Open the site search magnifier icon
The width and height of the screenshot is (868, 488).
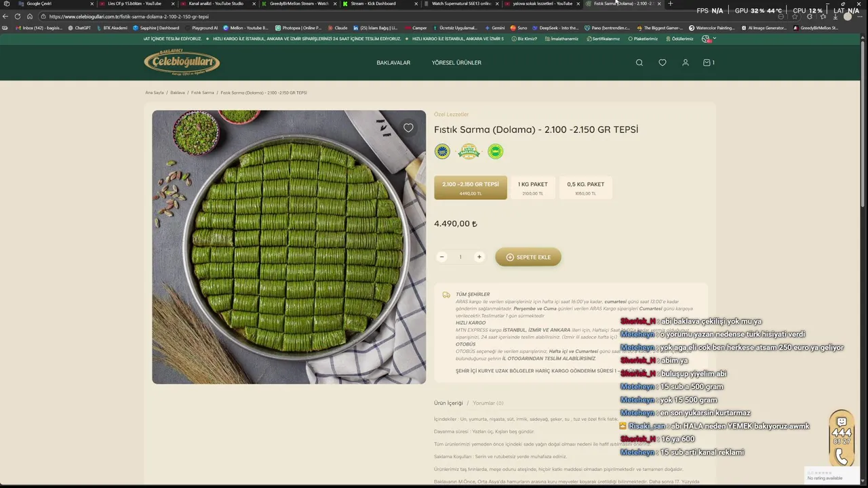[x=639, y=62]
